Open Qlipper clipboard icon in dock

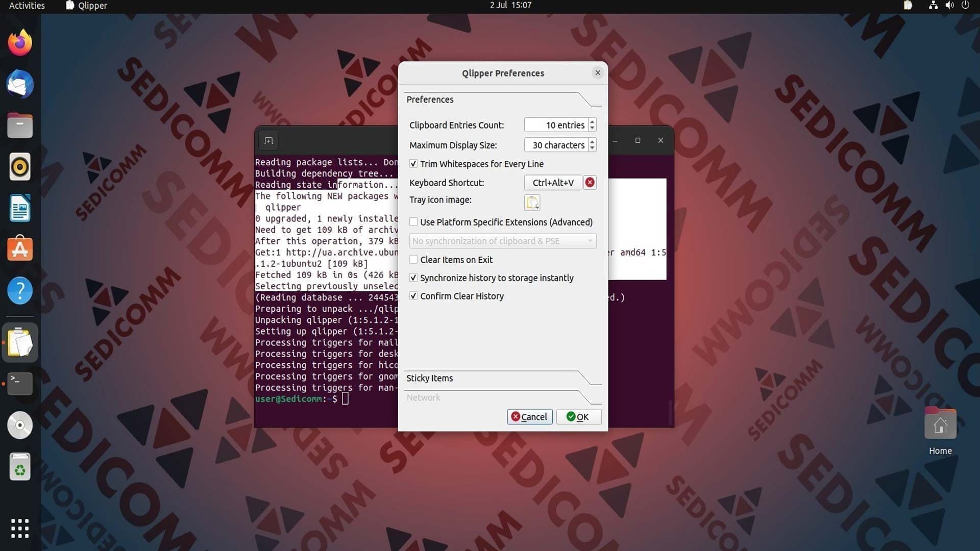[x=20, y=342]
